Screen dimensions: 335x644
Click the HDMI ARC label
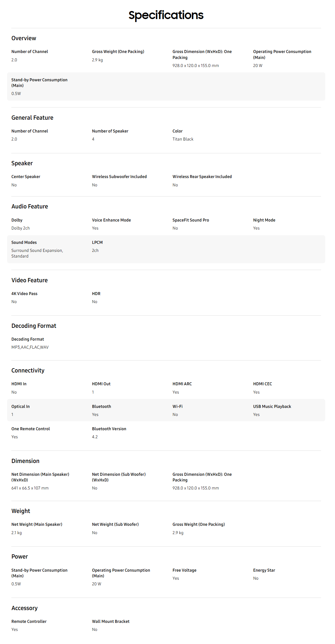[x=182, y=384]
